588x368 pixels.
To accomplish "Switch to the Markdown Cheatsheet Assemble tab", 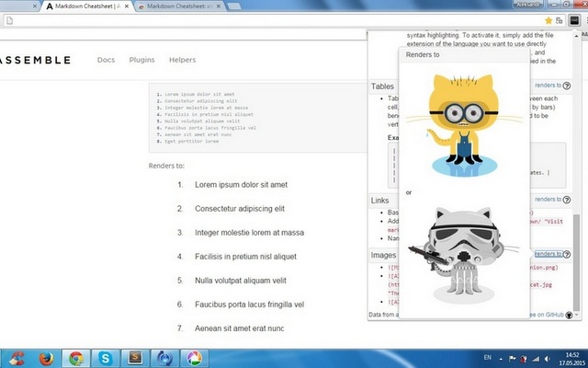I will (x=87, y=6).
